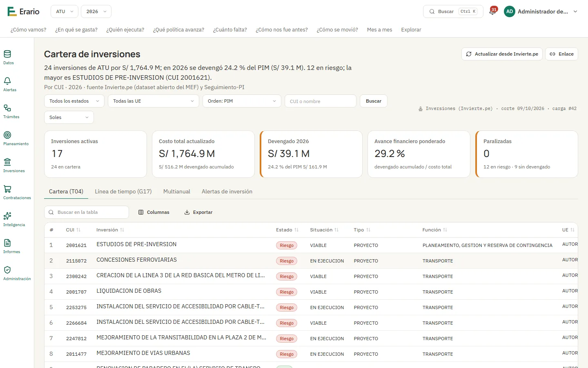Expand the Todos los estados dropdown
The image size is (588, 368).
pyautogui.click(x=74, y=101)
